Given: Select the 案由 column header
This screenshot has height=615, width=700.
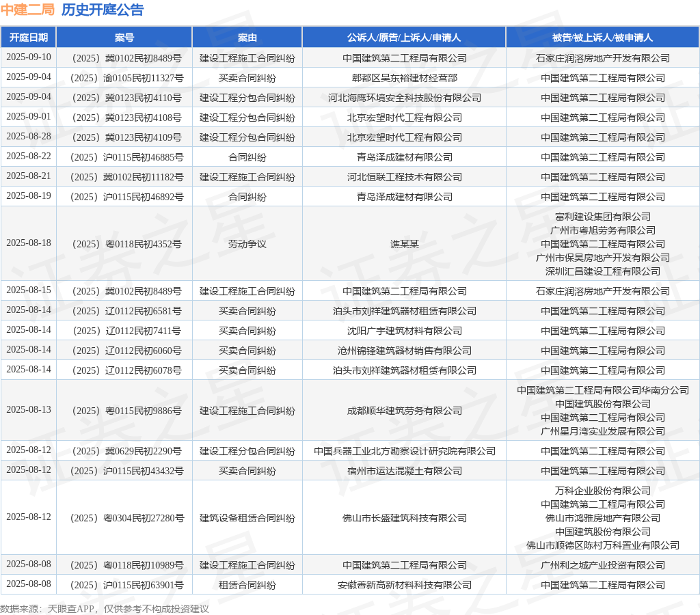Looking at the screenshot, I should point(247,38).
